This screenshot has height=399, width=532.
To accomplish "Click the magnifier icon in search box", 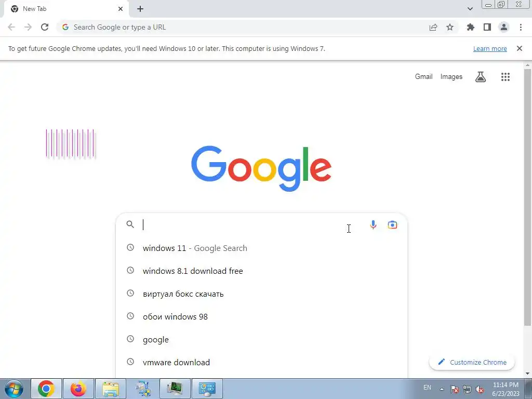I will coord(130,224).
